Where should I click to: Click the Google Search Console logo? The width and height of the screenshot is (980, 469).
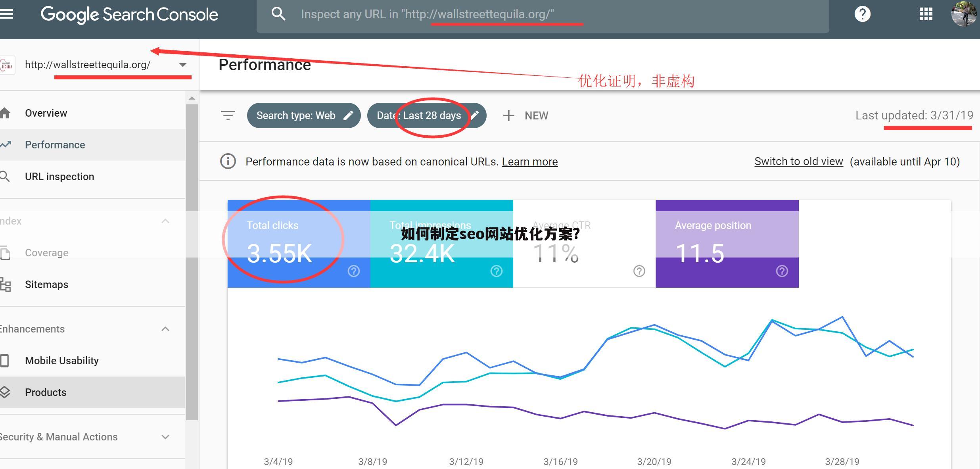[129, 15]
